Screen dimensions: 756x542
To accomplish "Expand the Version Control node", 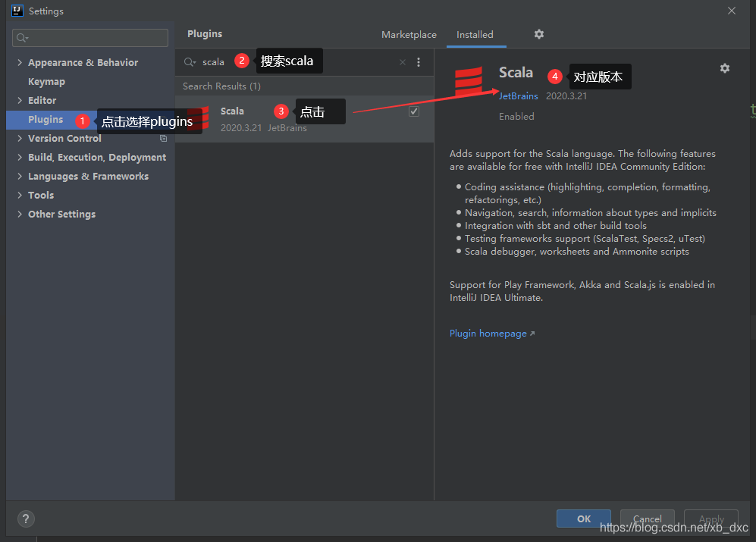I will 20,139.
